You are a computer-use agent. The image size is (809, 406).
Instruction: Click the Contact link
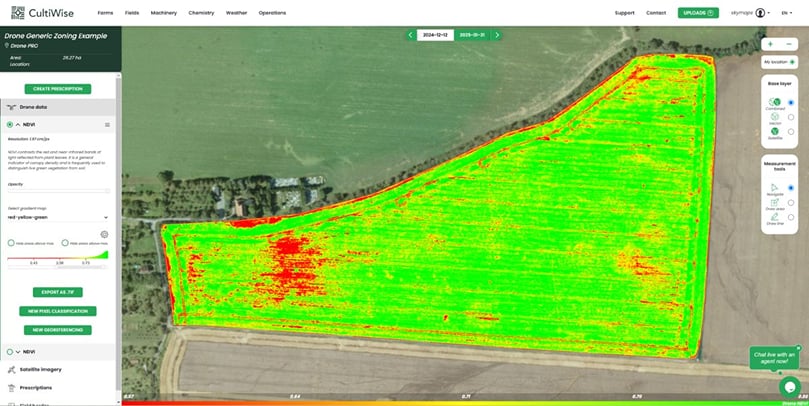click(656, 13)
